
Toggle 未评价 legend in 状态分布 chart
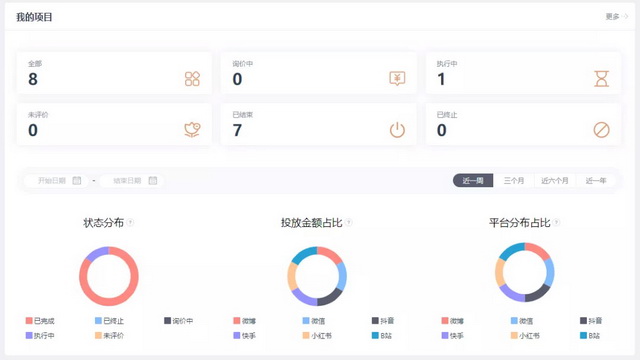pos(109,336)
